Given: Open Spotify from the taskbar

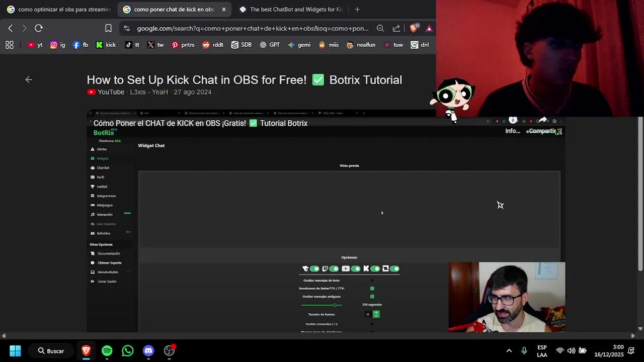Looking at the screenshot, I should click(x=107, y=351).
